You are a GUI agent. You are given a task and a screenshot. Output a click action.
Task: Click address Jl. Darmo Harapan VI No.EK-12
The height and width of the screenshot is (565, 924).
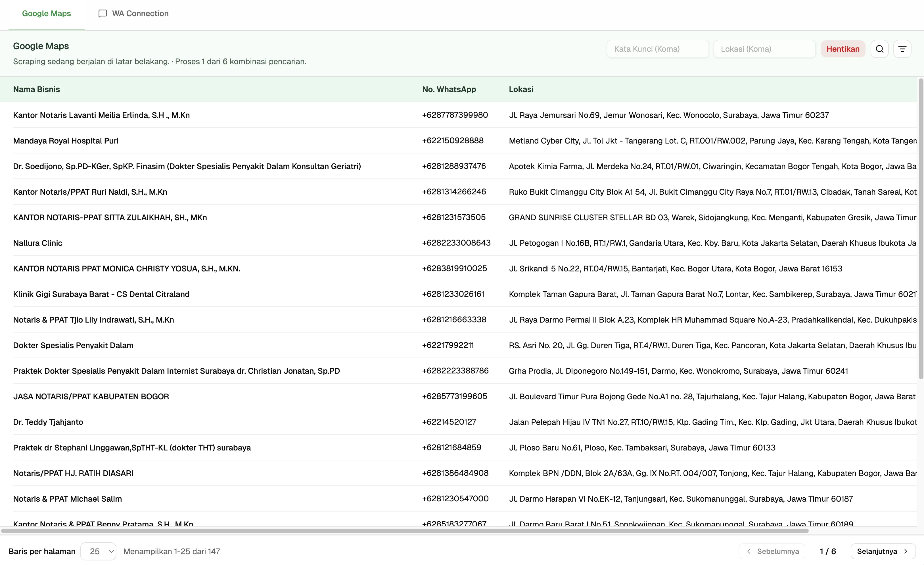(x=681, y=499)
